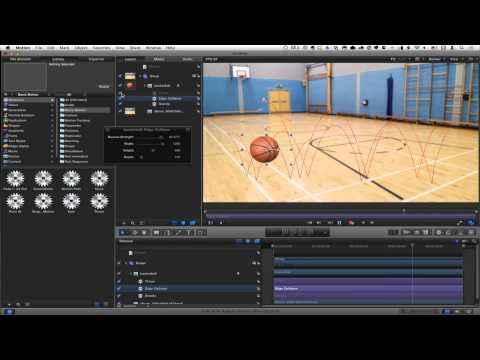Screen dimensions: 480x360
Task: Click the lock icon on Group layer row
Action: point(198,76)
